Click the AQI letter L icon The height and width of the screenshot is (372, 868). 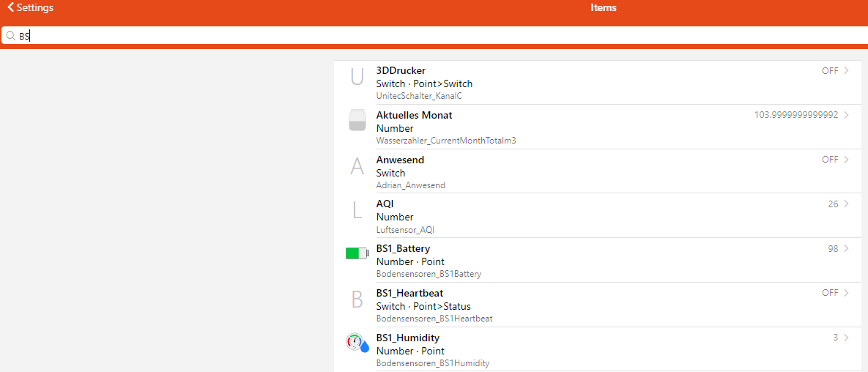pos(357,210)
